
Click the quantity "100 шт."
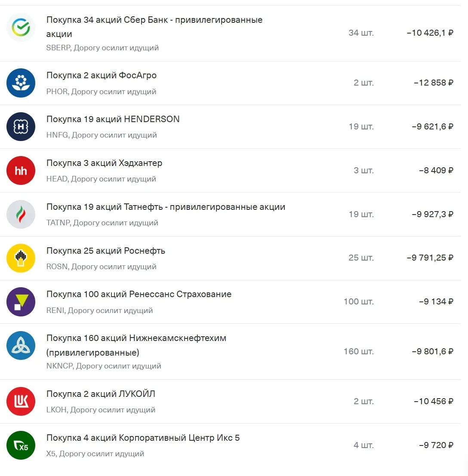point(359,301)
